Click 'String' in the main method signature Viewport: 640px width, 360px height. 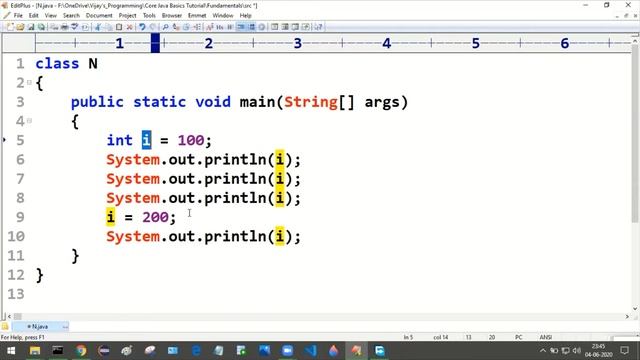[x=311, y=102]
